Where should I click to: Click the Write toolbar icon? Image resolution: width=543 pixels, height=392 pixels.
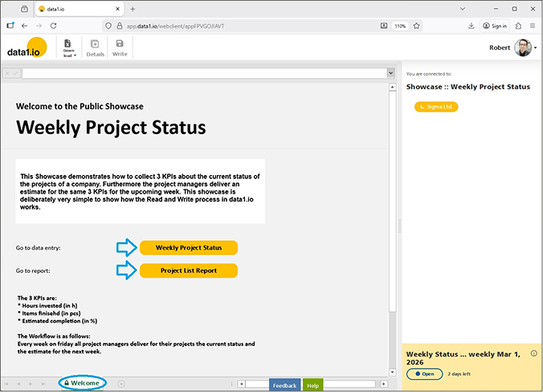tap(120, 47)
